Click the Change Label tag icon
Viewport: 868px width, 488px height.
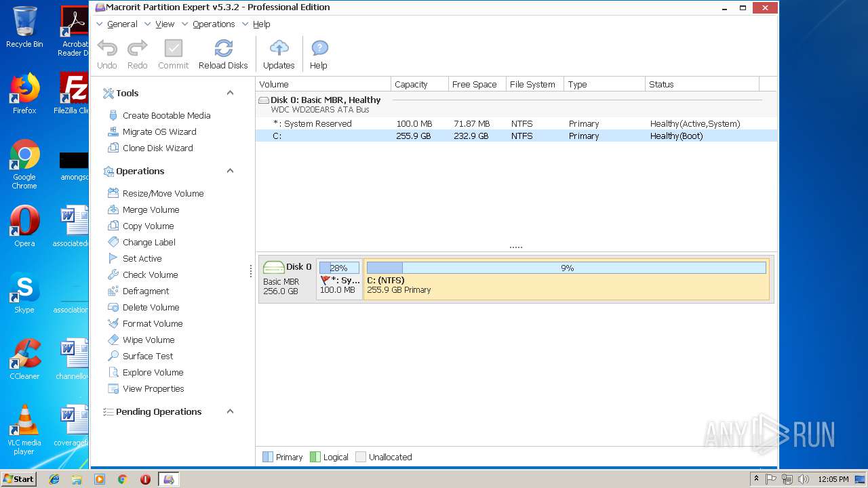point(113,242)
